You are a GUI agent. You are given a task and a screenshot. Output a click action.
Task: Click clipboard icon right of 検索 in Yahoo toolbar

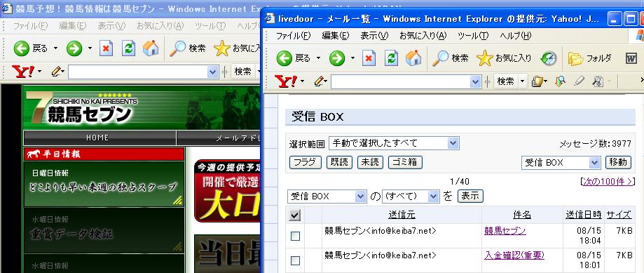pos(537,81)
